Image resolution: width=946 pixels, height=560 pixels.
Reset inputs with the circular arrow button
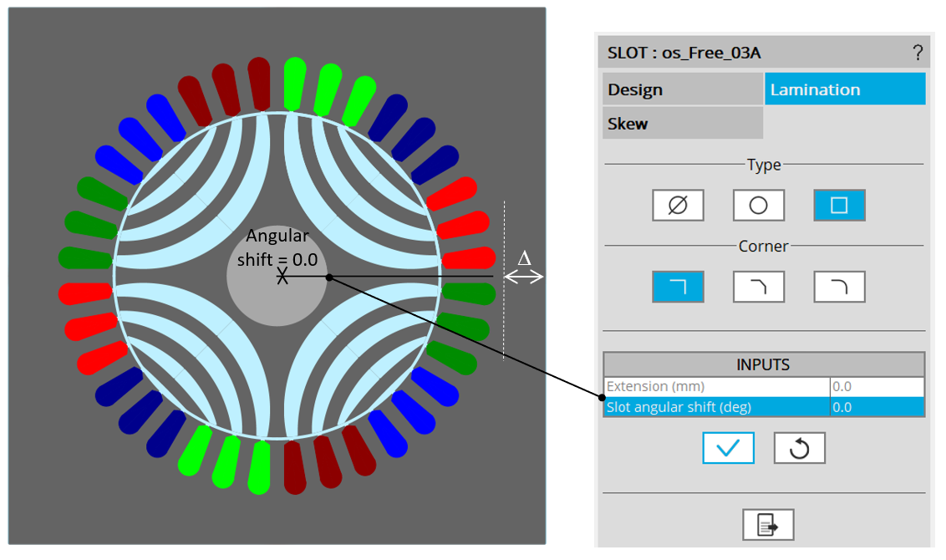tap(799, 448)
